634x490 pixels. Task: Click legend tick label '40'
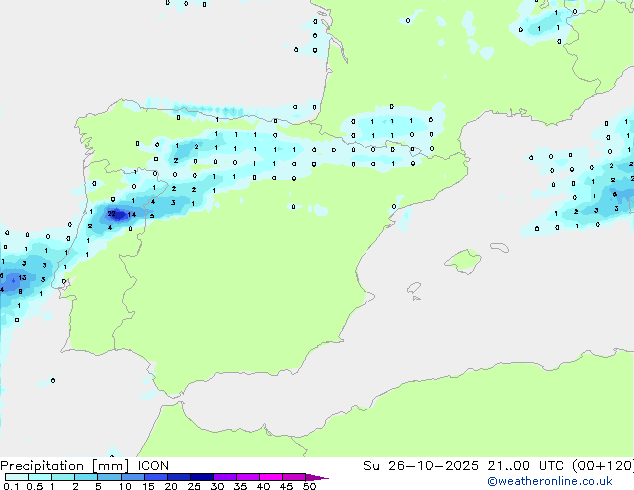click(x=263, y=486)
